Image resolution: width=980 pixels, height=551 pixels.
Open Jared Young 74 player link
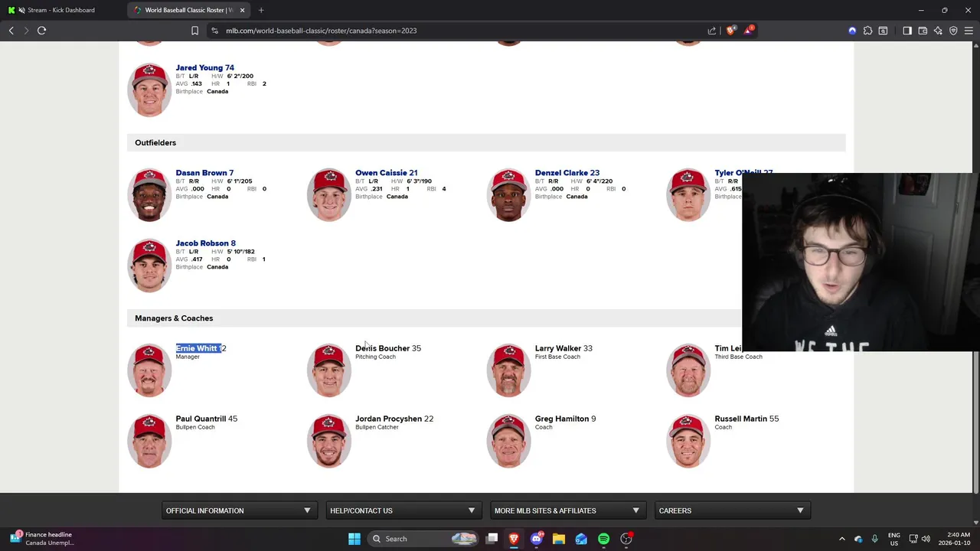click(204, 67)
